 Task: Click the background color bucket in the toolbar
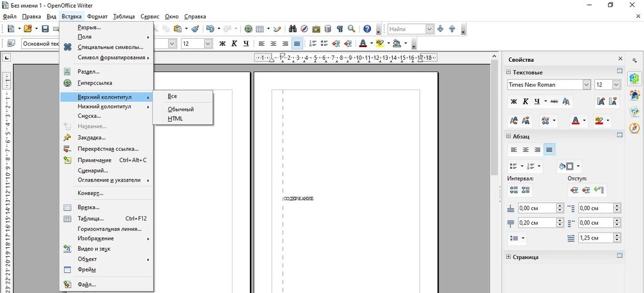point(396,43)
